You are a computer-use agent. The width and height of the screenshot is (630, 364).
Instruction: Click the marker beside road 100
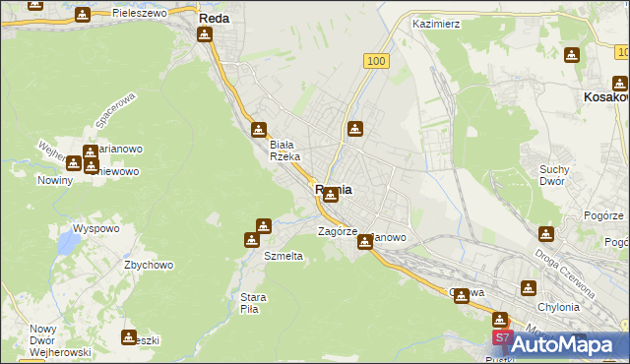(355, 129)
